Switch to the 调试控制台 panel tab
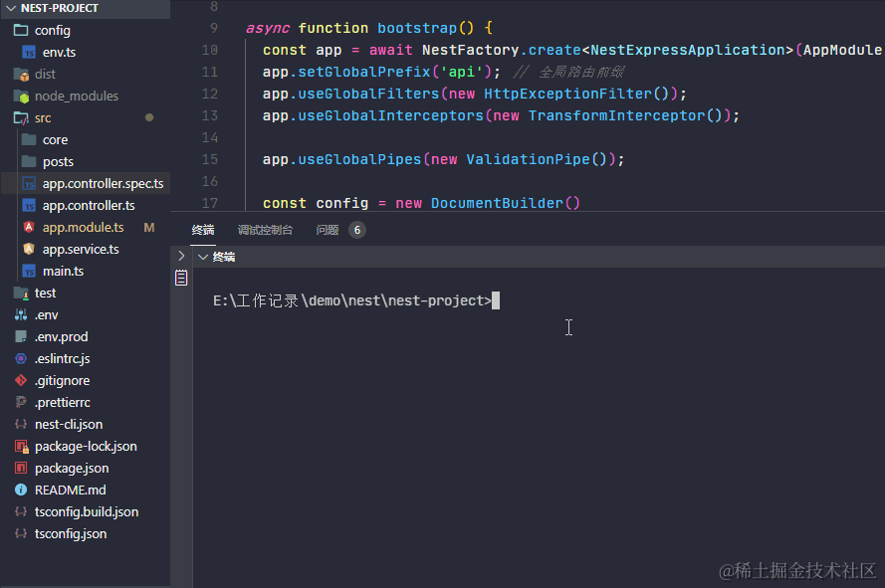The width and height of the screenshot is (885, 588). click(265, 230)
